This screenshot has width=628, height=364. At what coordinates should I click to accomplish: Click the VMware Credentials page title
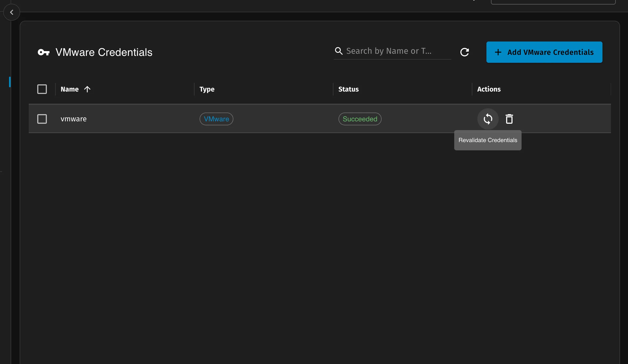[x=104, y=52]
